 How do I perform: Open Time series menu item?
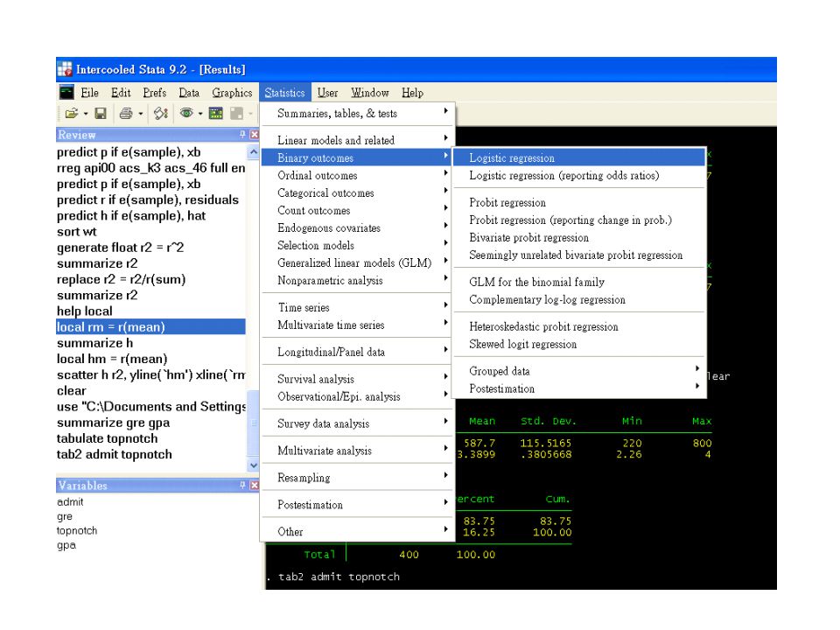[358, 307]
